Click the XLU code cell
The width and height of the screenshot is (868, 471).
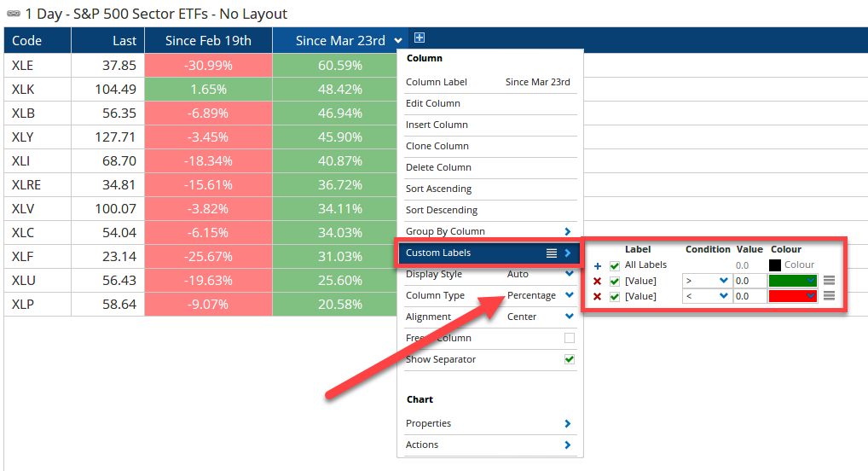pyautogui.click(x=38, y=281)
